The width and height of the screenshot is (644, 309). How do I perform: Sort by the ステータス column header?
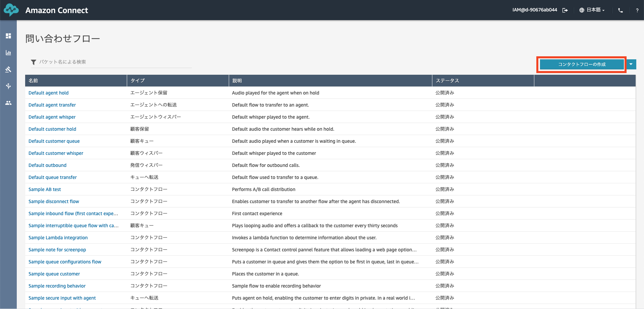483,81
